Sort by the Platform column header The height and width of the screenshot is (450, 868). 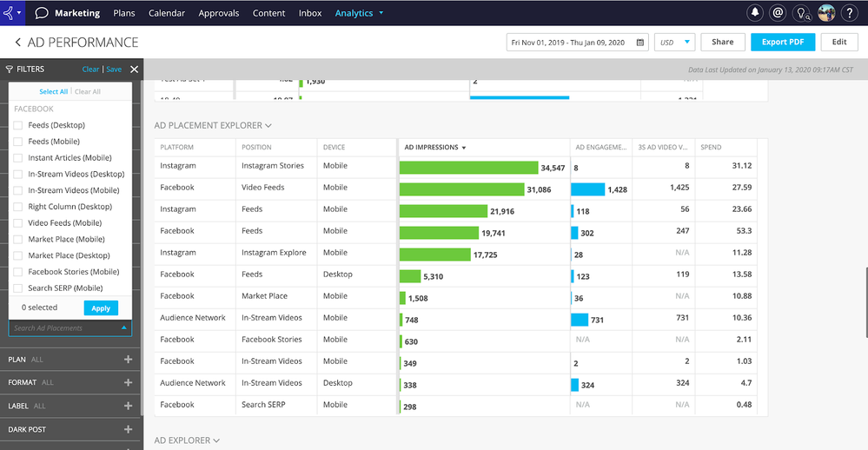[x=177, y=147]
